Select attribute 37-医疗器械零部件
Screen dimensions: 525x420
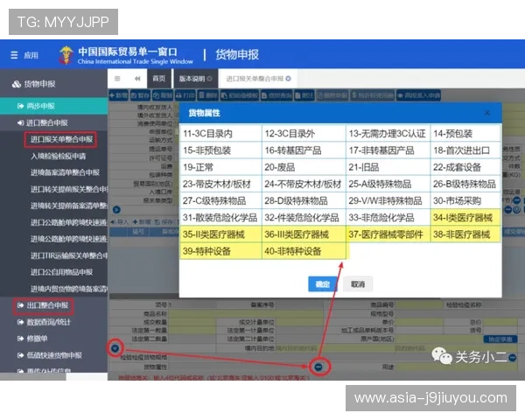click(388, 234)
